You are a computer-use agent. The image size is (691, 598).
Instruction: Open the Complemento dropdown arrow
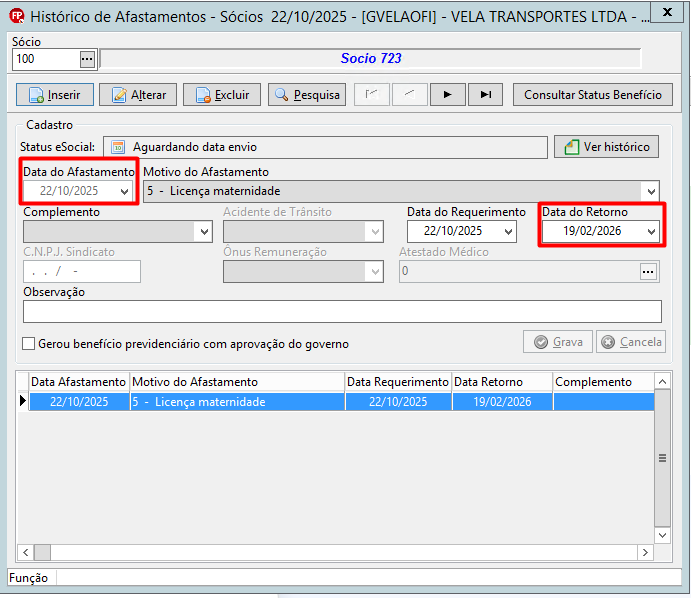tap(204, 231)
